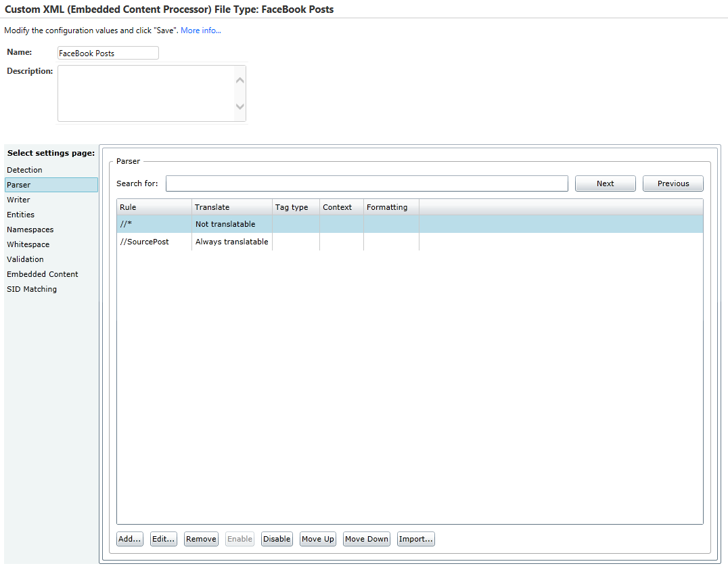Sort by the Tag type column header
This screenshot has width=728, height=568.
296,207
